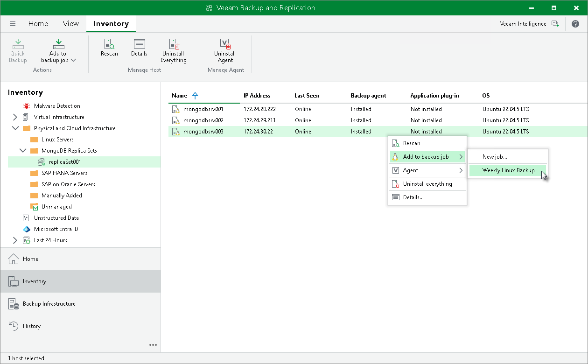Sort by the IP Address column
The width and height of the screenshot is (588, 364).
(x=257, y=96)
